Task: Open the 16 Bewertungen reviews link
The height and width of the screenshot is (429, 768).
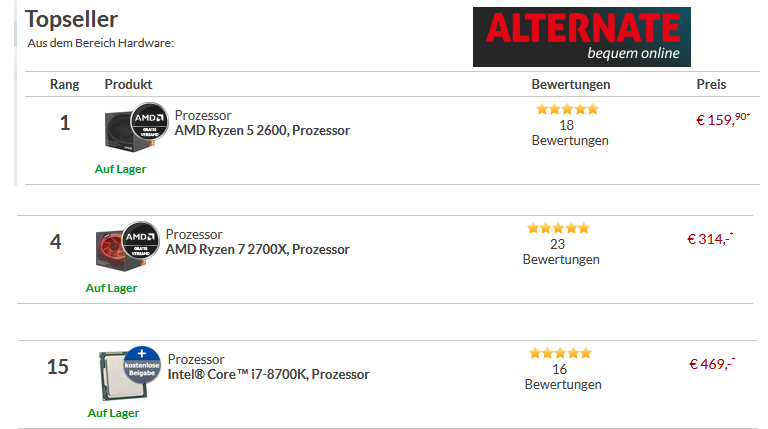Action: coord(563,377)
